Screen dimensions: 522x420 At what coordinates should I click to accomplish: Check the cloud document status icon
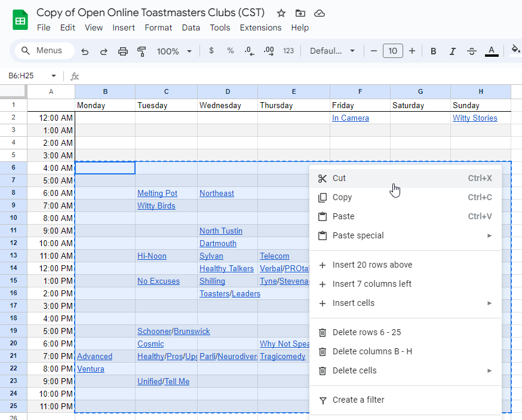point(320,13)
